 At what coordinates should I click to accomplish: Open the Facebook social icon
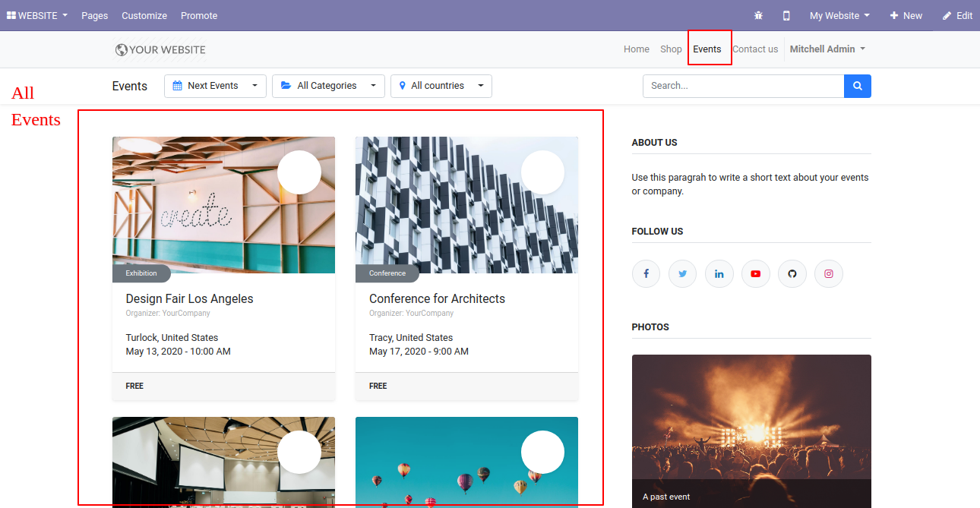[x=646, y=273]
